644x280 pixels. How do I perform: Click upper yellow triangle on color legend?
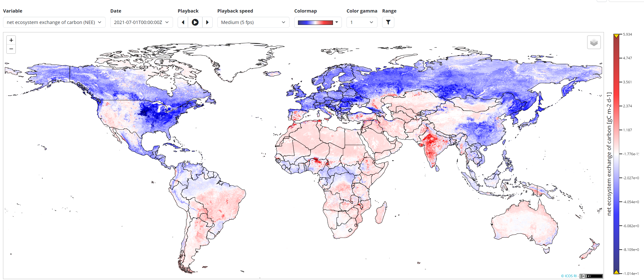click(616, 36)
